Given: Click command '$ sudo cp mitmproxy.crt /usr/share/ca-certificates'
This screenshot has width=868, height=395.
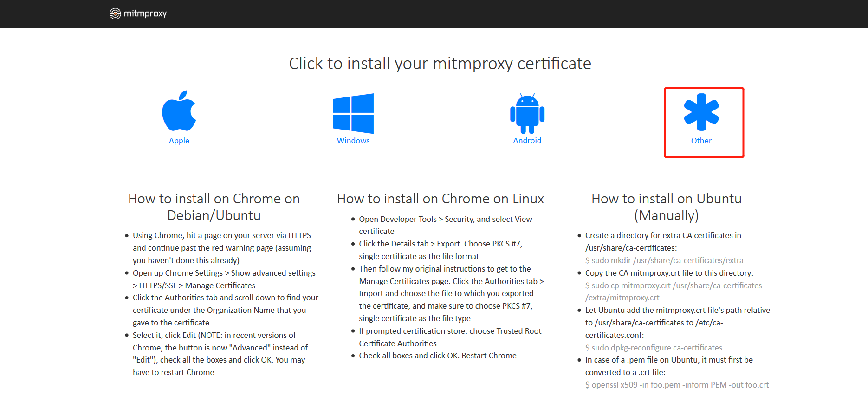Looking at the screenshot, I should tap(674, 285).
